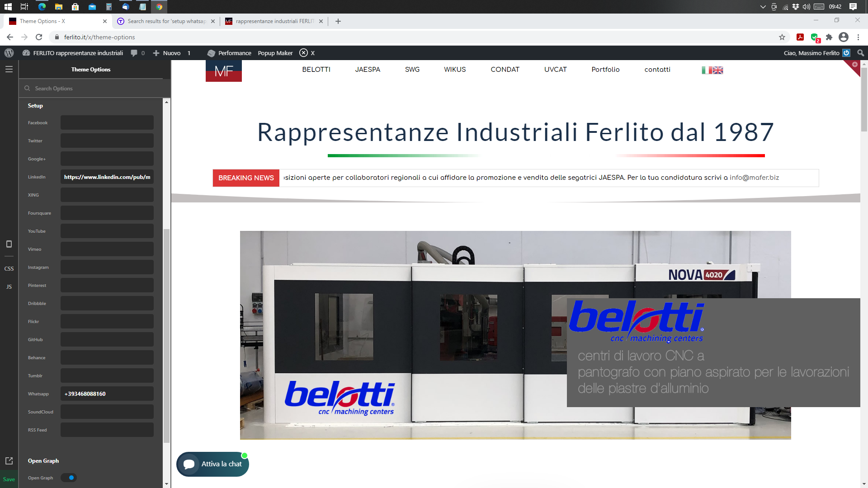Click the Instagram URL field
The image size is (868, 488).
pyautogui.click(x=107, y=267)
